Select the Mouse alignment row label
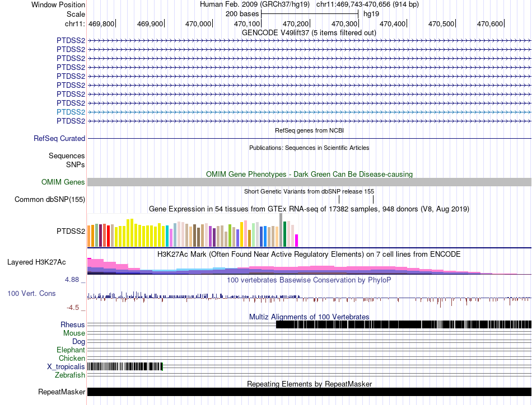 [74, 333]
